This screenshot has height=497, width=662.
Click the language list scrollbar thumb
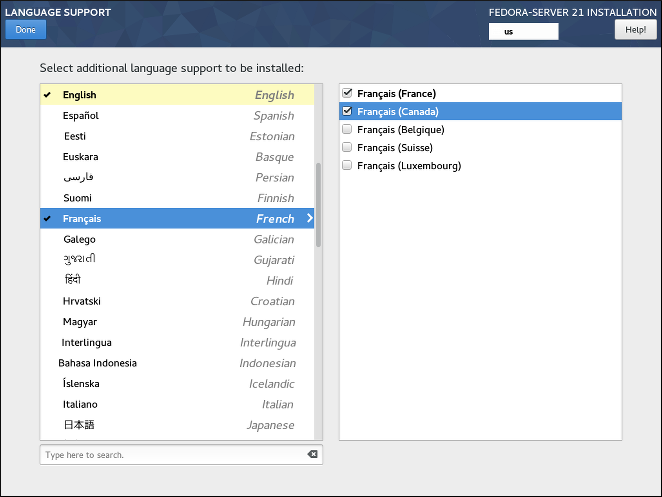(318, 205)
